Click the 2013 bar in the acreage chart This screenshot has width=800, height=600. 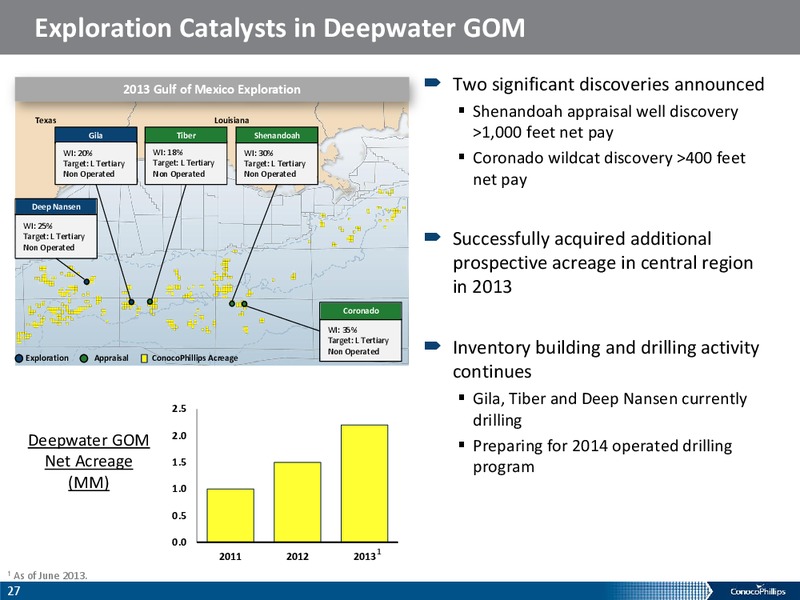click(x=364, y=483)
